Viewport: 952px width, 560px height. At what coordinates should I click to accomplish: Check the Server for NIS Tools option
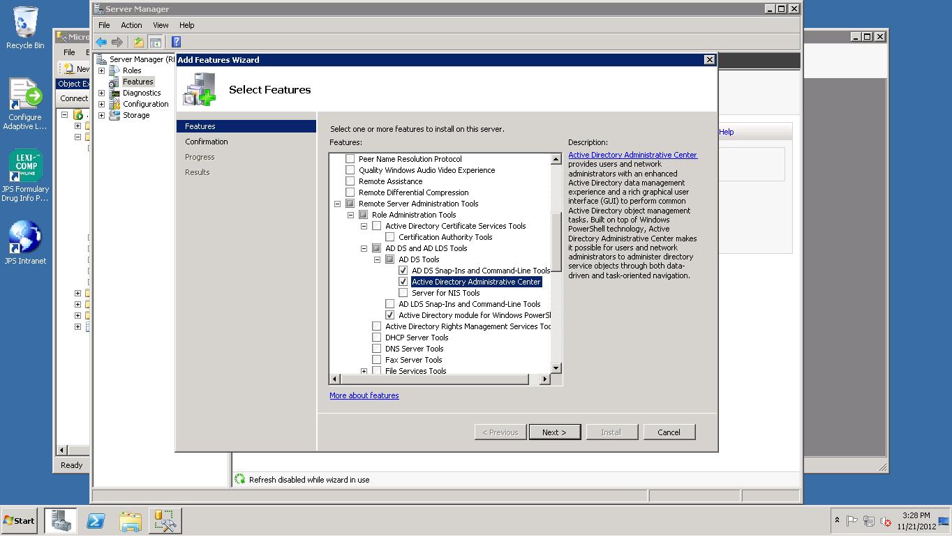(403, 293)
